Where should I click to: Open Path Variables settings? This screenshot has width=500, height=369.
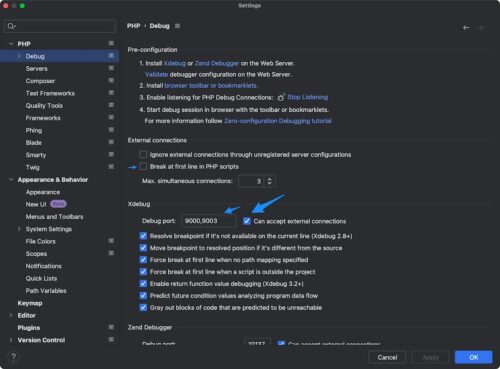(x=46, y=290)
